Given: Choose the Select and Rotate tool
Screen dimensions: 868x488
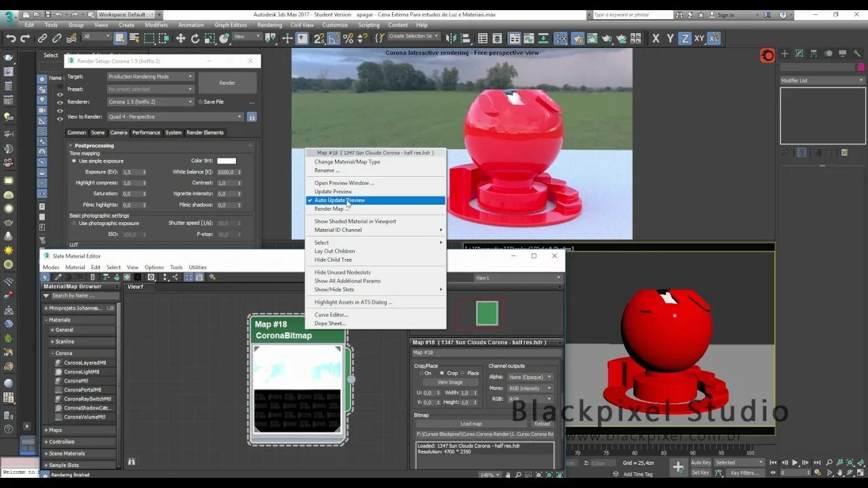Looking at the screenshot, I should [195, 39].
